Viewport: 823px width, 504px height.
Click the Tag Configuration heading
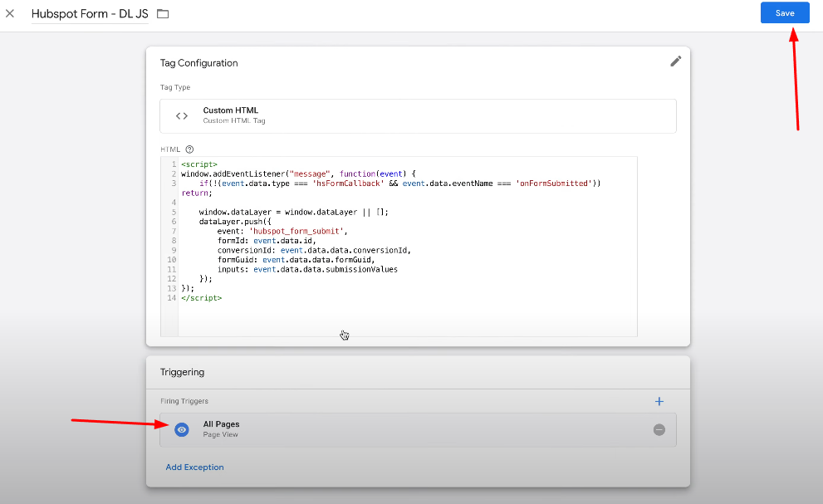click(x=199, y=63)
